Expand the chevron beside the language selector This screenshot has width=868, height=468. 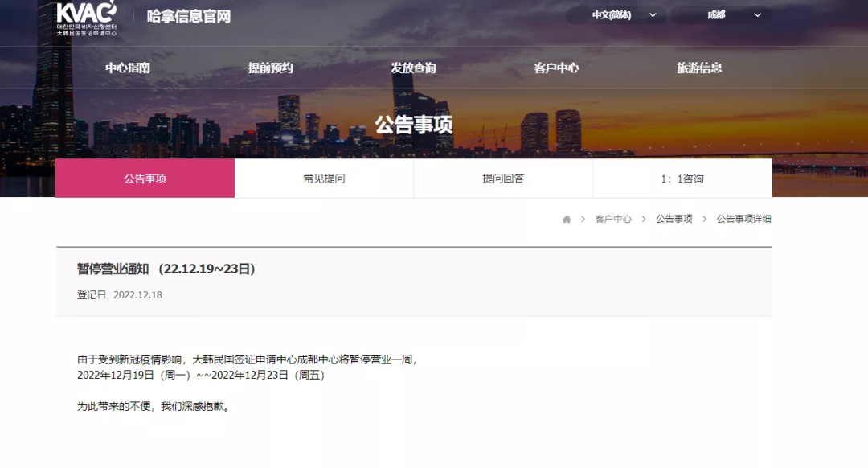click(653, 14)
